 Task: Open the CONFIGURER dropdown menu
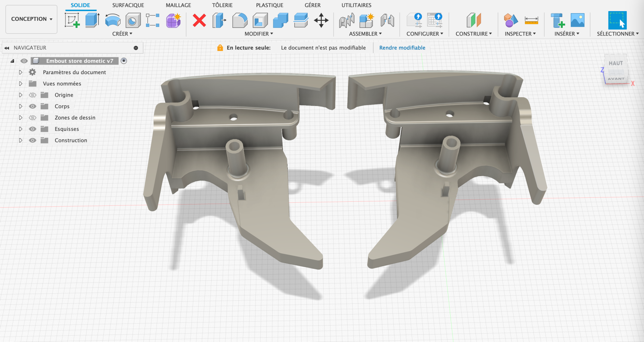tap(425, 34)
